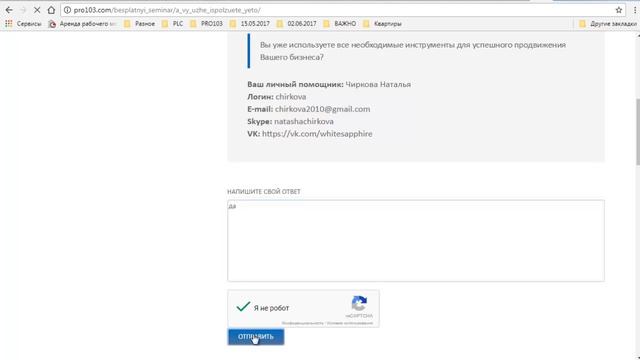
Task: Select the email chirkova2010@gmail.com text
Action: 322,109
